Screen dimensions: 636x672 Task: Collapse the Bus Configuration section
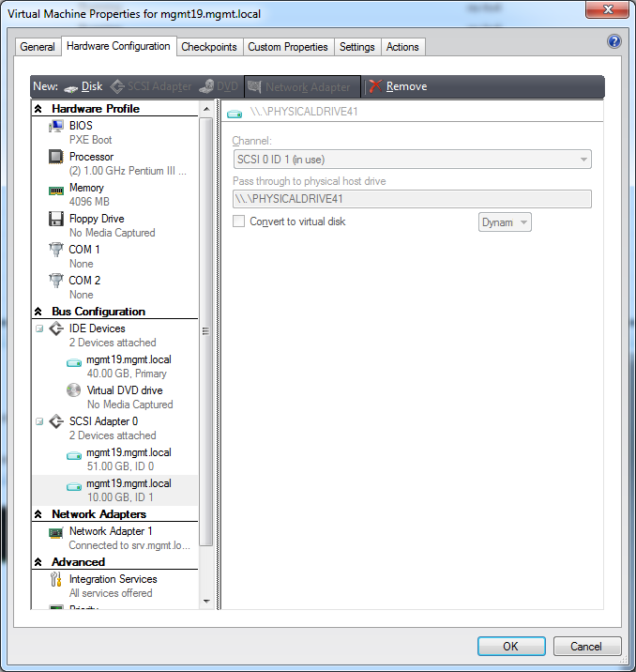click(38, 312)
